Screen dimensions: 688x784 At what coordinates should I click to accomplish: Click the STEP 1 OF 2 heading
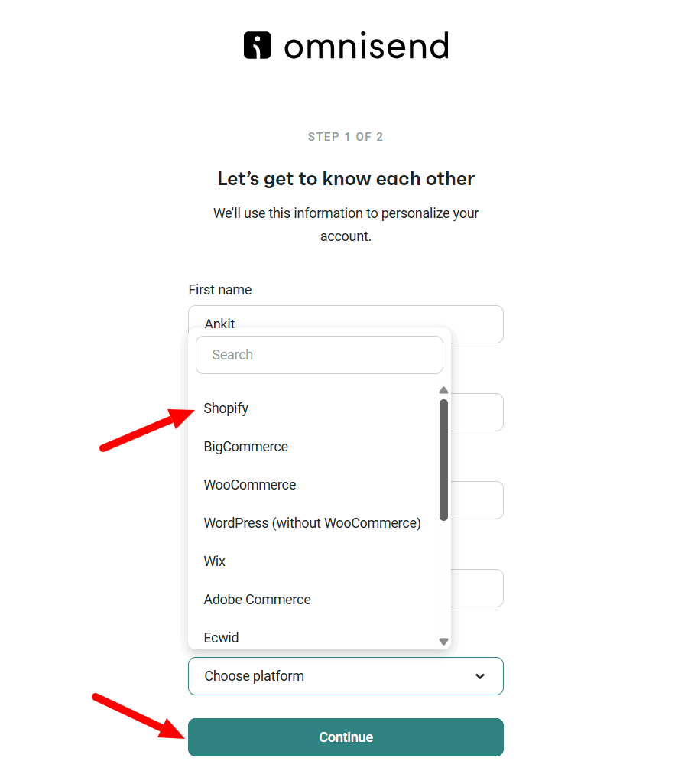(346, 136)
